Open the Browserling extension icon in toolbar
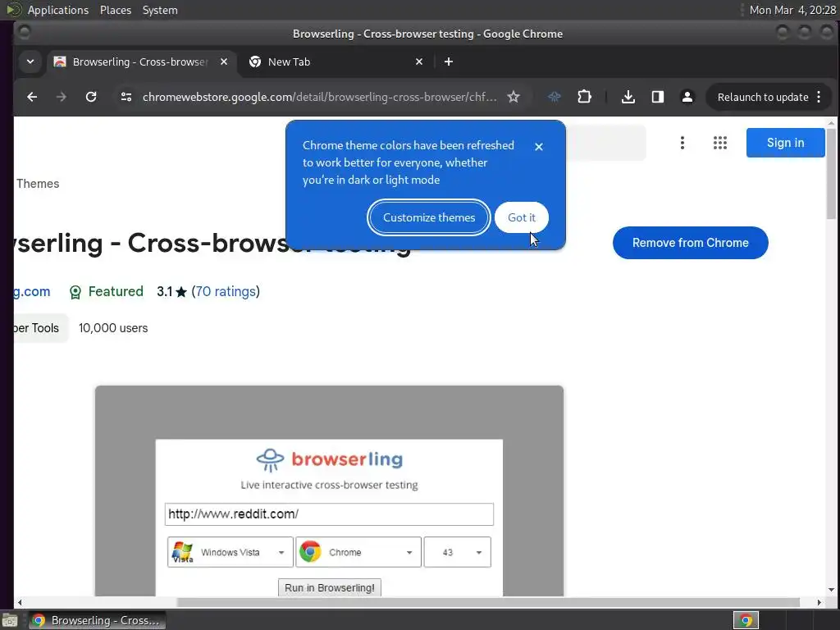Image resolution: width=840 pixels, height=630 pixels. coord(555,97)
